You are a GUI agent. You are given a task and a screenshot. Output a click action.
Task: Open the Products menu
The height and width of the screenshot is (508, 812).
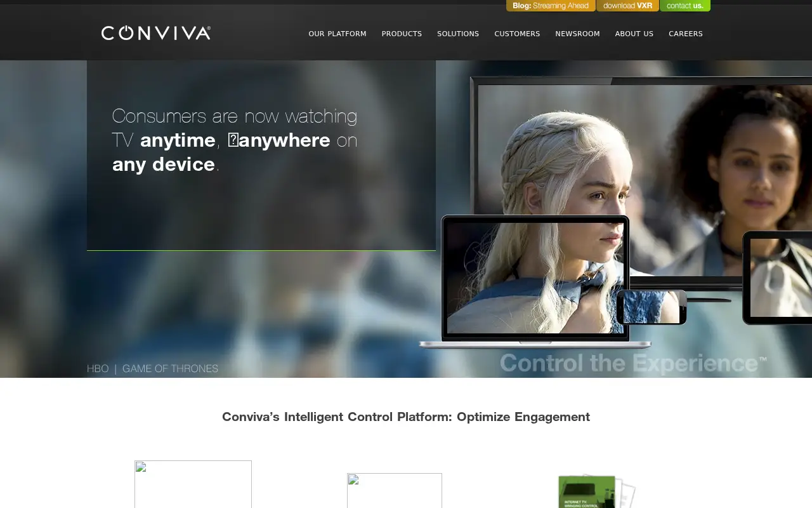[x=402, y=34]
